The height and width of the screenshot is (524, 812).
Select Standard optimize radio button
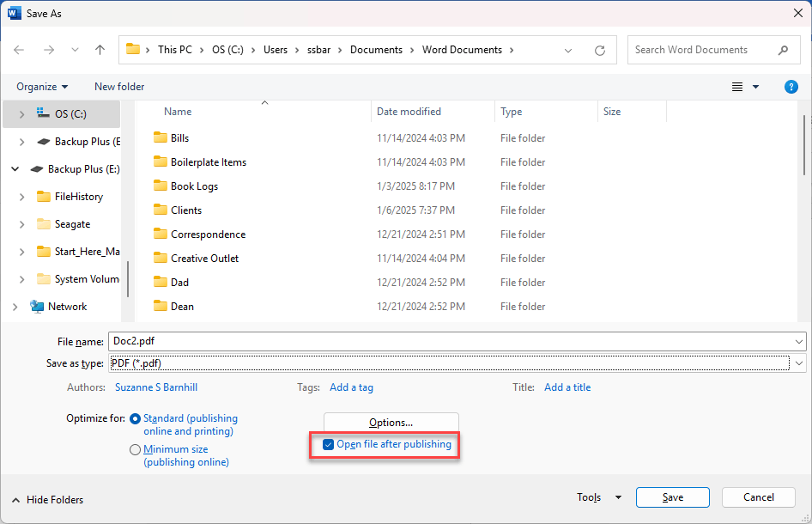135,418
